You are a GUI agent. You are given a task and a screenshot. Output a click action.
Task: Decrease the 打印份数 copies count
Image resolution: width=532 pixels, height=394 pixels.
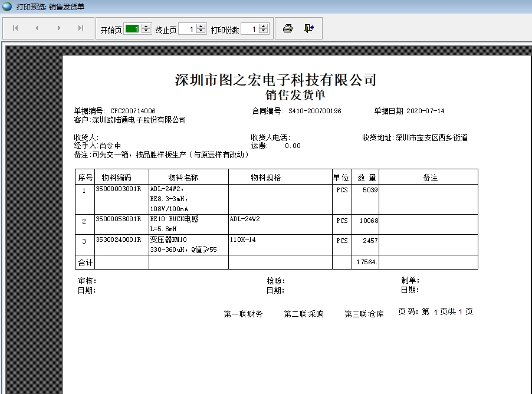tap(264, 30)
